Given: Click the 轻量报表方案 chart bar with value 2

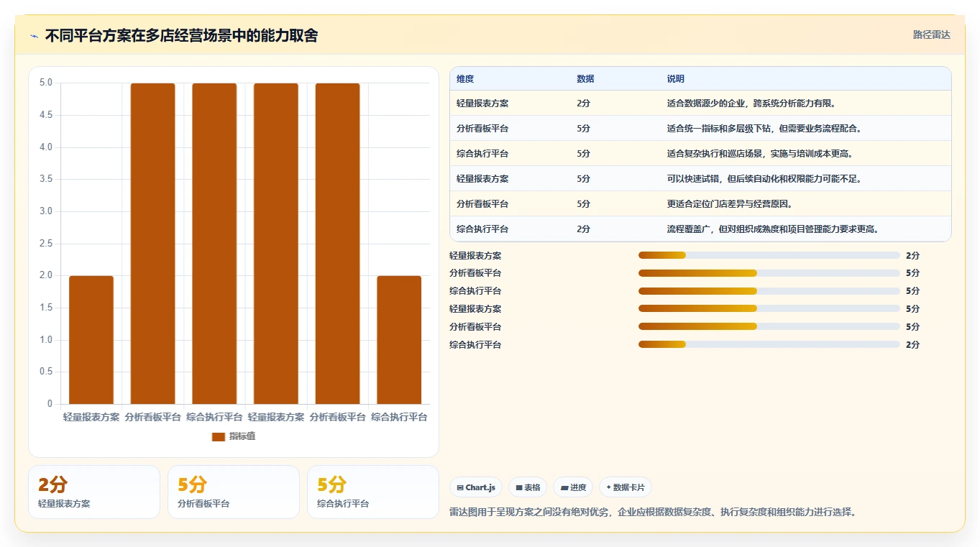Looking at the screenshot, I should (91, 340).
